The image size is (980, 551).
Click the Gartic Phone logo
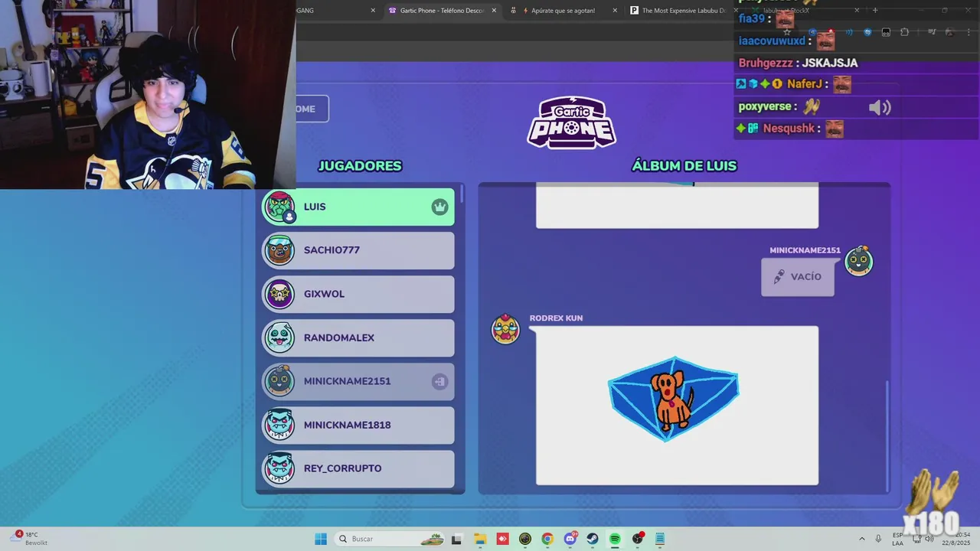(x=571, y=122)
